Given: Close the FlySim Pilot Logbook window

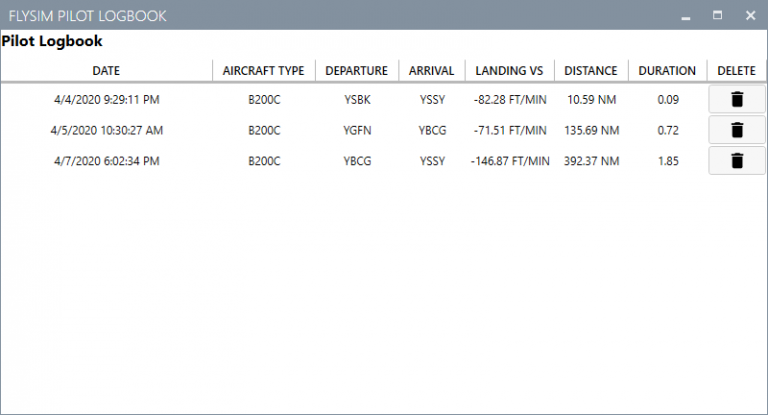Looking at the screenshot, I should 749,16.
